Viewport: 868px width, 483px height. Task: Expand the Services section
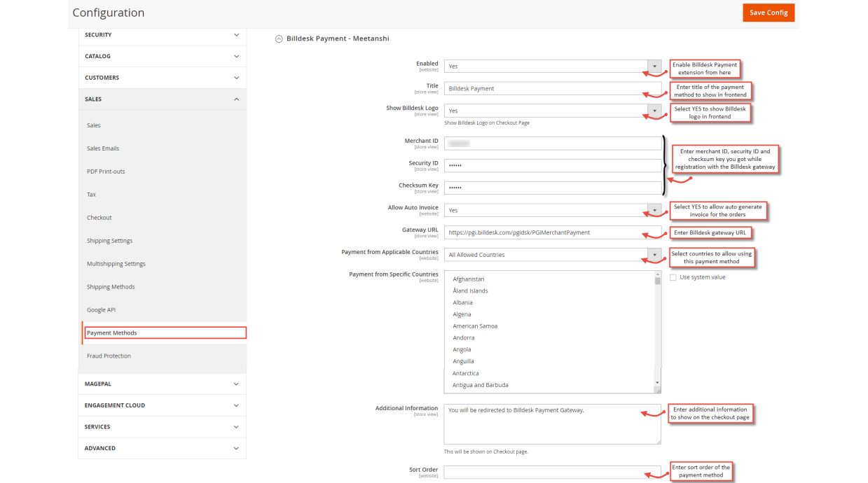point(162,427)
